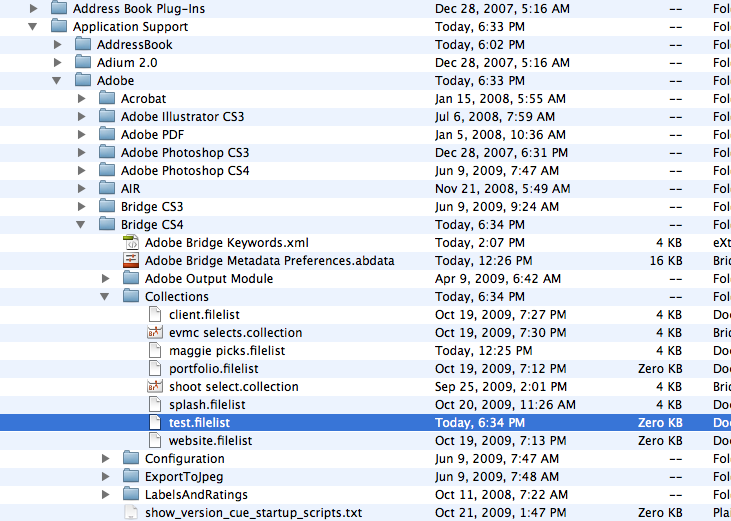Click the 'Adobe PDF' folder name
The width and height of the screenshot is (731, 521).
coord(152,135)
